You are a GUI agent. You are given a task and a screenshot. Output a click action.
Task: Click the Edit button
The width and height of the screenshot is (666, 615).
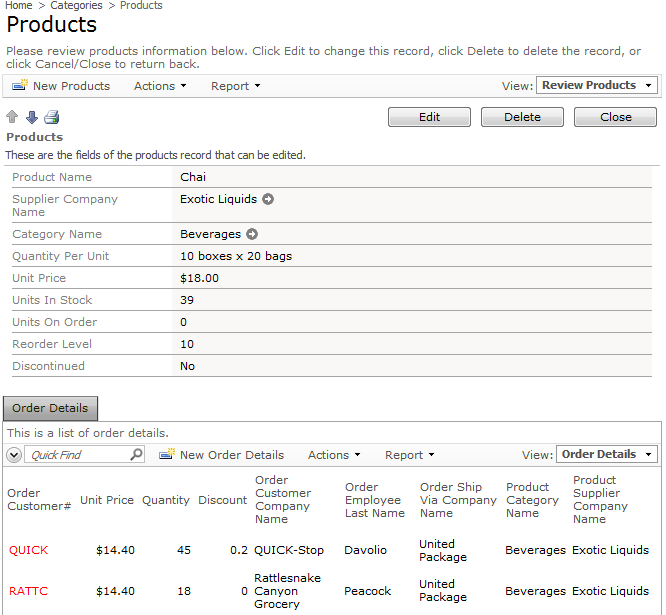click(x=429, y=117)
